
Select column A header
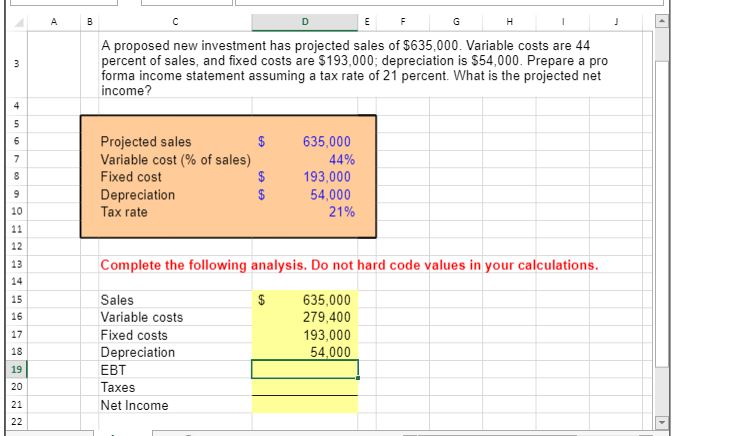(54, 22)
